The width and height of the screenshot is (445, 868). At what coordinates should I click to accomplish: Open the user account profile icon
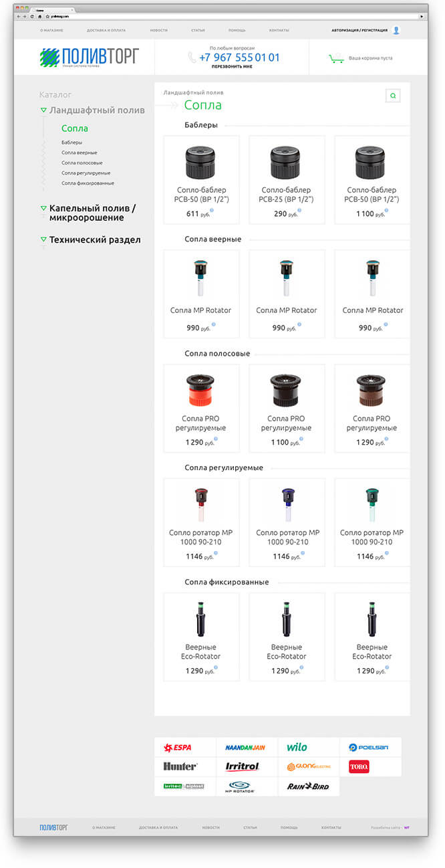(x=396, y=30)
